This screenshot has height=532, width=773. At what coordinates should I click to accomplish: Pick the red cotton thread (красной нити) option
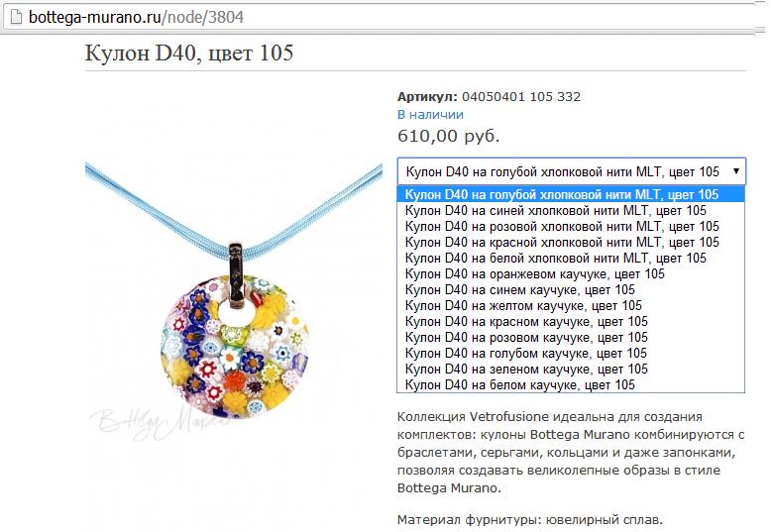pos(571,242)
